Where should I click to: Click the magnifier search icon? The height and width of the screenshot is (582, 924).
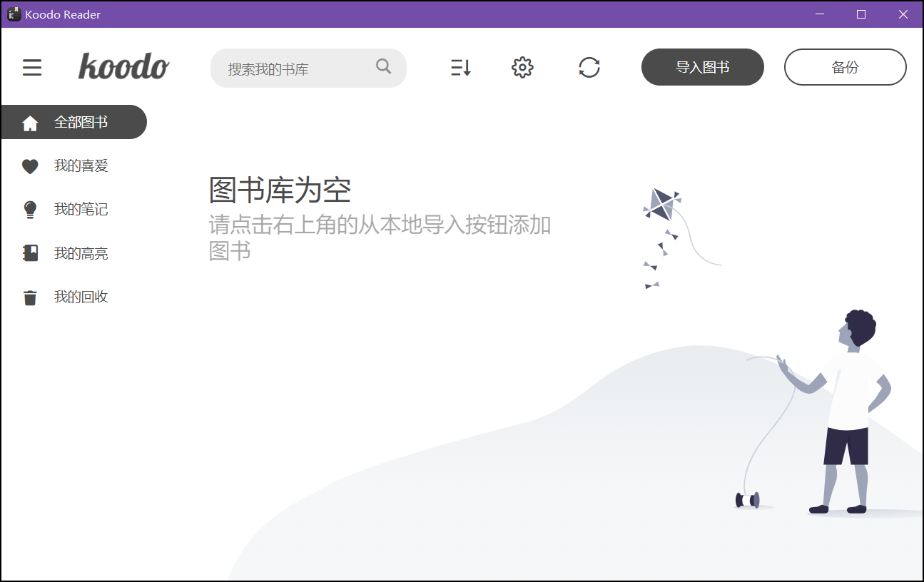pyautogui.click(x=383, y=66)
